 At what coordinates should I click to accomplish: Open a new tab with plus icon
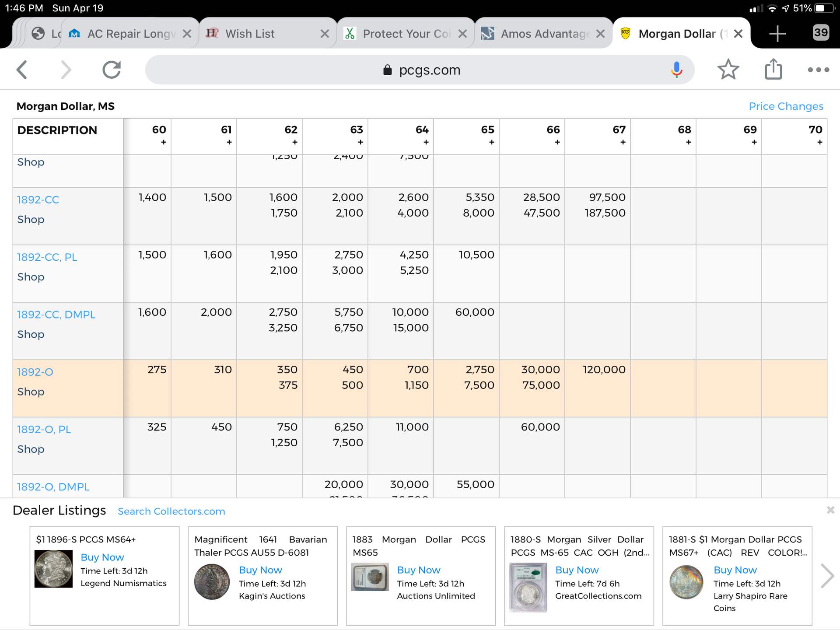coord(777,34)
